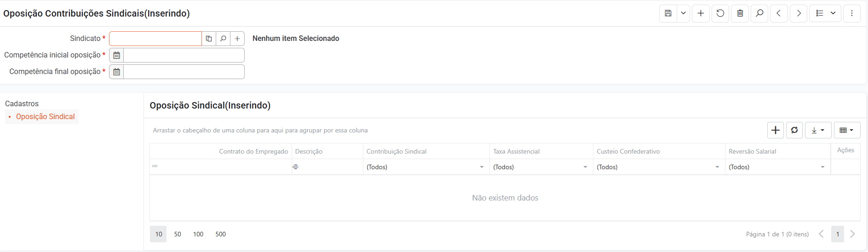868x252 pixels.
Task: Click the trash delete icon
Action: pyautogui.click(x=740, y=13)
